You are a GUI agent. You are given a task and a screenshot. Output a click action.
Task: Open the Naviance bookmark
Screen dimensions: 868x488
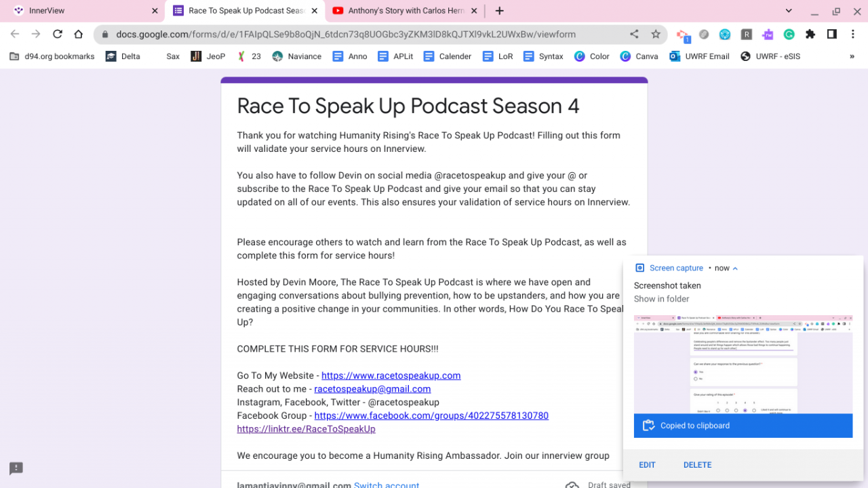tap(296, 56)
